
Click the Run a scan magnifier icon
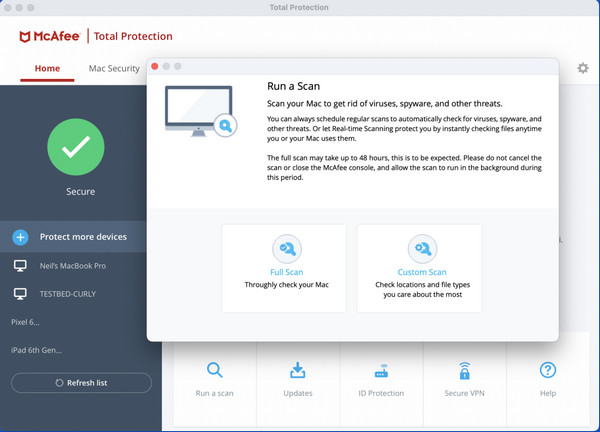point(214,370)
